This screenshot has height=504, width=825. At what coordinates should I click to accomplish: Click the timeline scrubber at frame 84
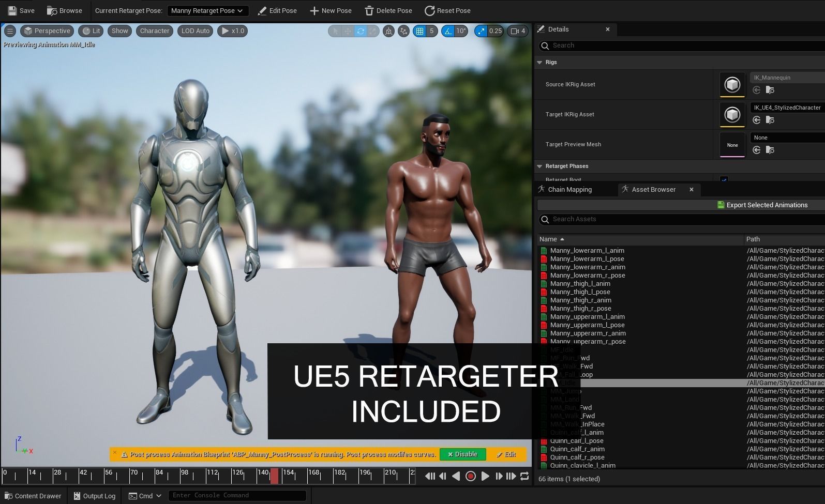click(x=159, y=476)
